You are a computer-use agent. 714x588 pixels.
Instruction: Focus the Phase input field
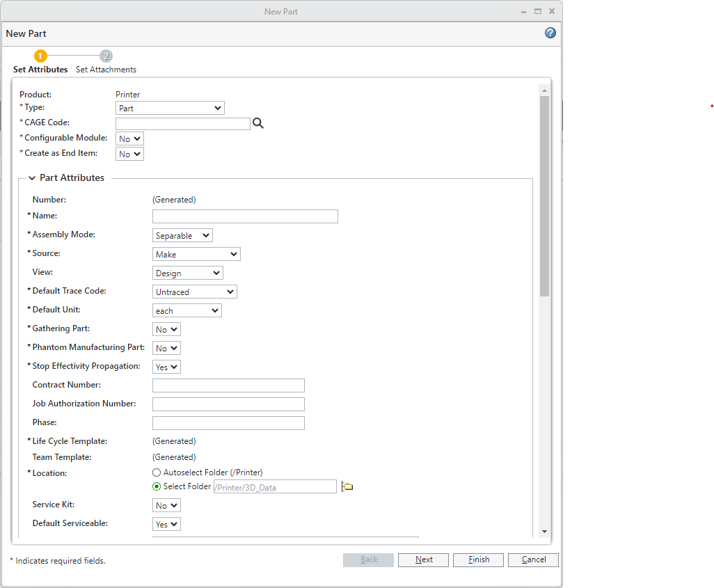(228, 422)
